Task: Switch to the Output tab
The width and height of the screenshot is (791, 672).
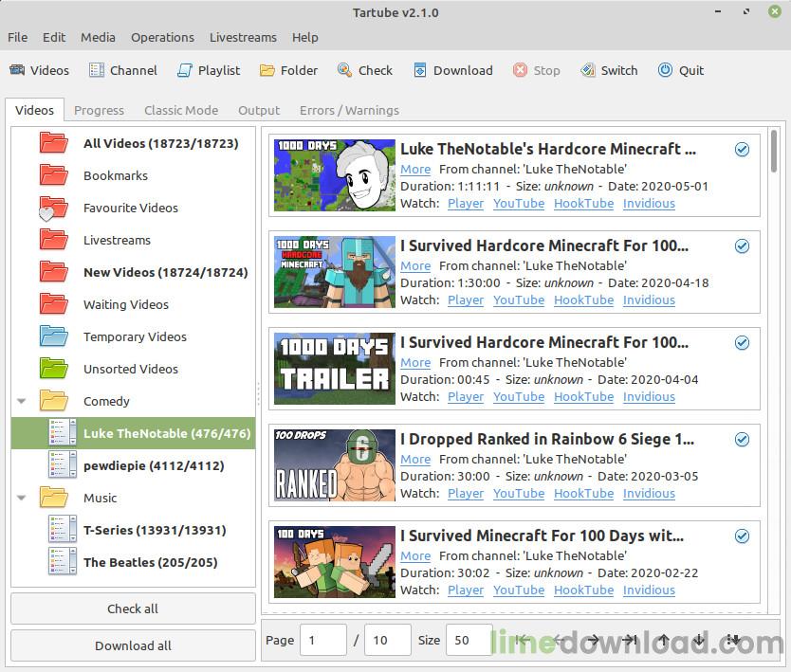Action: point(259,110)
